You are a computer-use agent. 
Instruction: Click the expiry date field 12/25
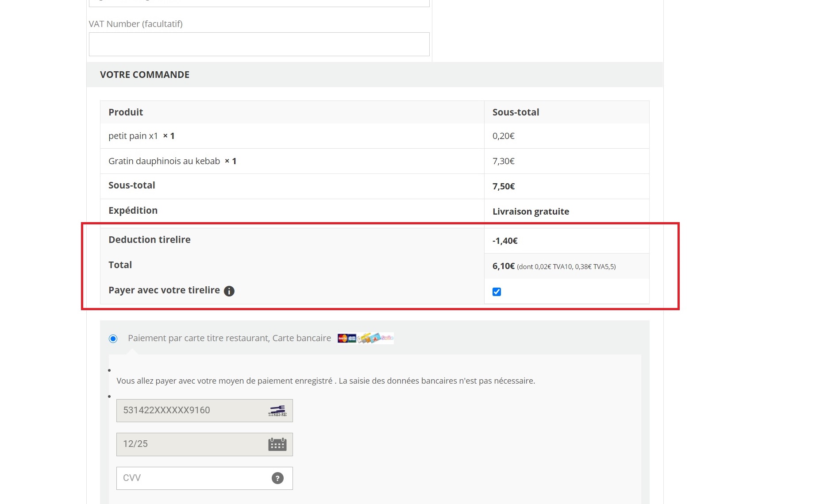click(x=204, y=444)
